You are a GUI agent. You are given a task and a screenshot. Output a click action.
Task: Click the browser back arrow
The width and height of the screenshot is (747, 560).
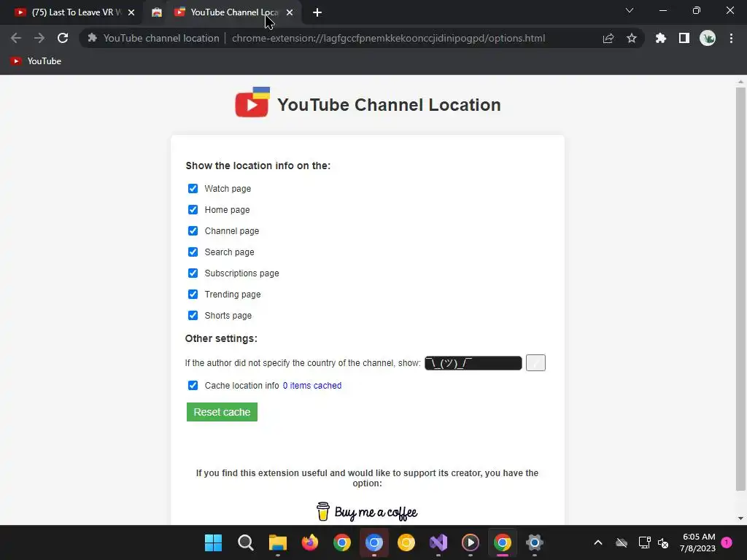[x=16, y=38]
